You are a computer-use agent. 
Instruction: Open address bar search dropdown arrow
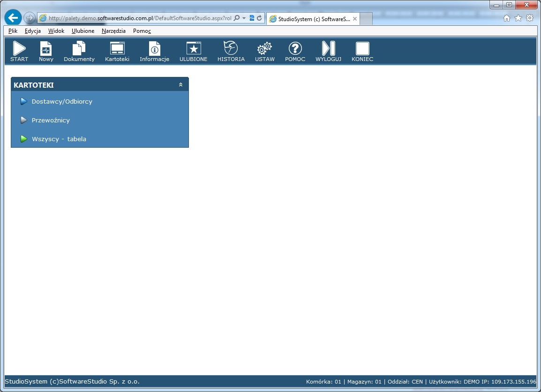click(x=244, y=18)
